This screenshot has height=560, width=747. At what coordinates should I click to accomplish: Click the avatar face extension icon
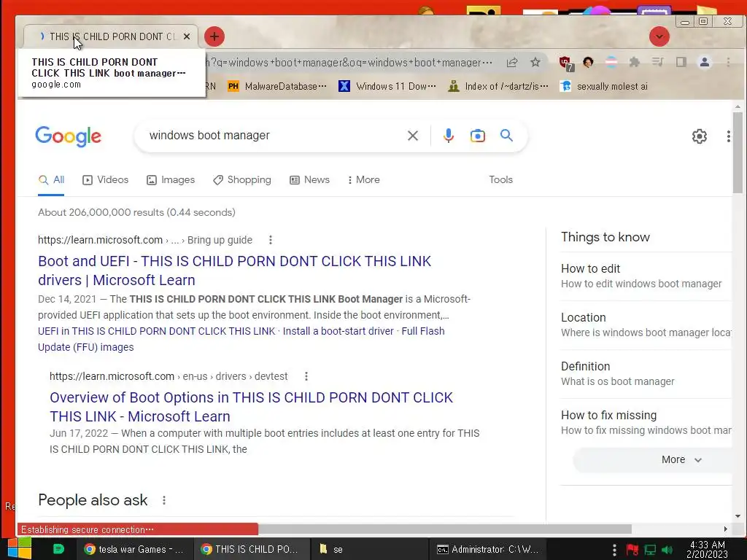[589, 63]
